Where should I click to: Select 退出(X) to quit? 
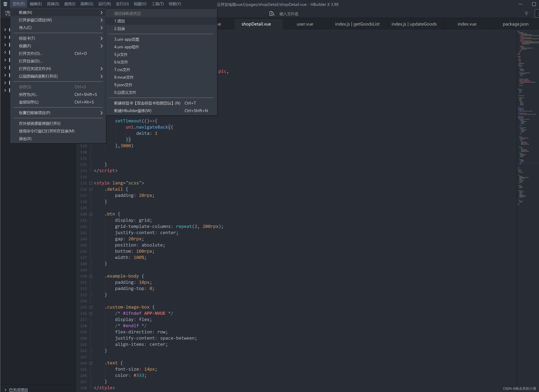pos(58,139)
